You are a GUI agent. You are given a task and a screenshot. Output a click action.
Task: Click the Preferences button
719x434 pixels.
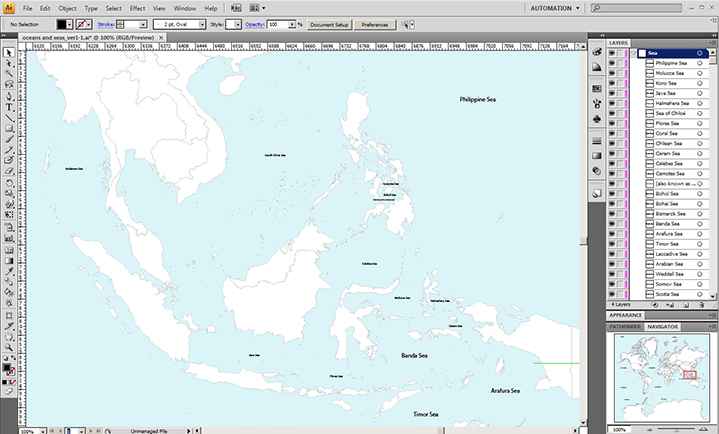coord(375,23)
